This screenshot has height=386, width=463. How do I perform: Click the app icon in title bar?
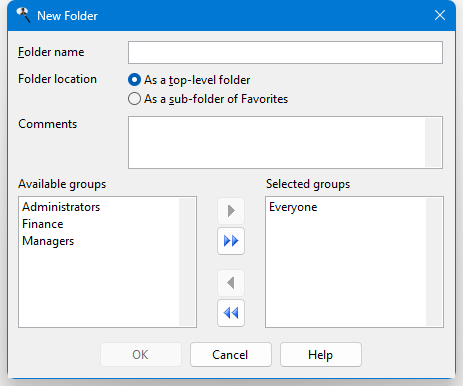pos(23,15)
